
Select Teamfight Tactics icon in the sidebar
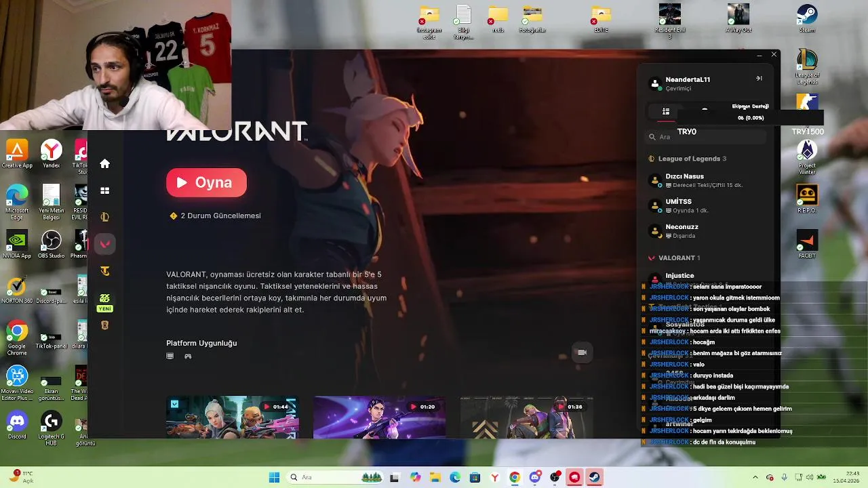104,271
